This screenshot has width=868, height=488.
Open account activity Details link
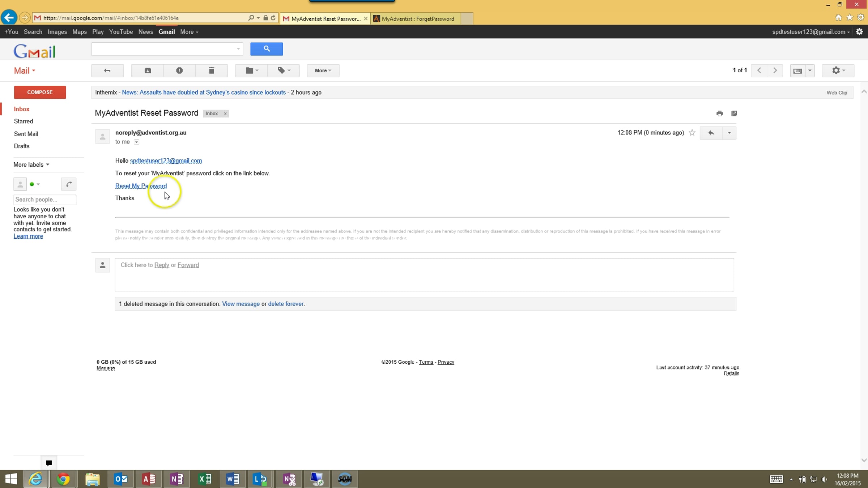pyautogui.click(x=731, y=373)
